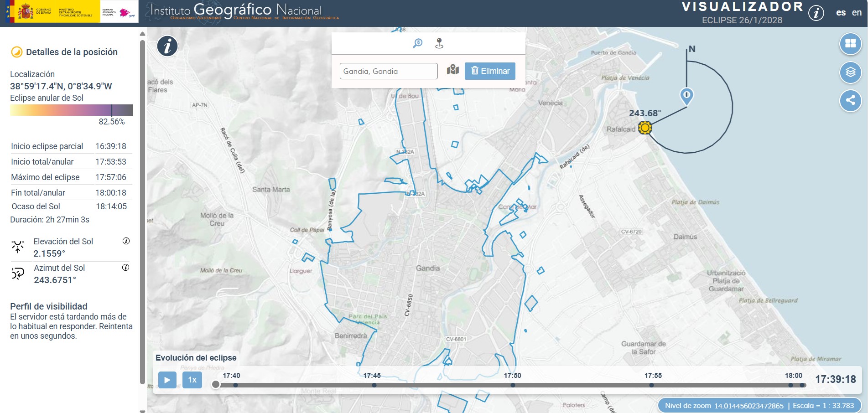Click the Nivel de zoom scale readout

tap(759, 406)
